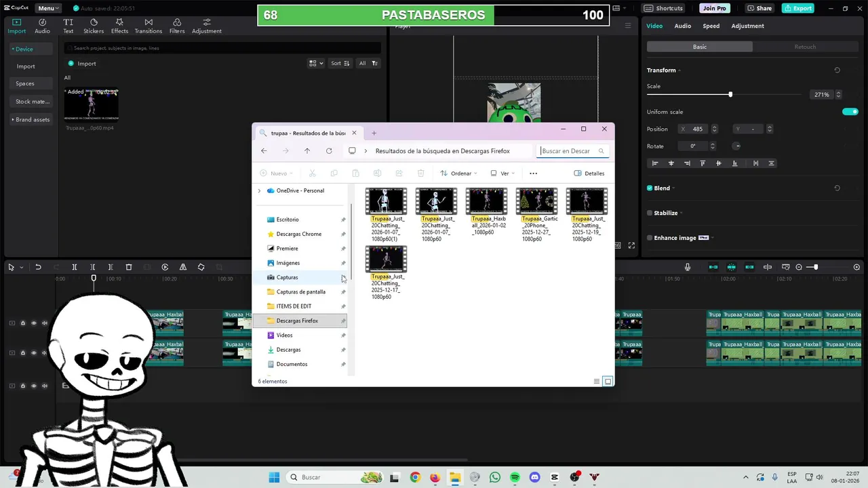This screenshot has width=868, height=488.
Task: Align clip left in Transform alignment row
Action: tap(655, 163)
